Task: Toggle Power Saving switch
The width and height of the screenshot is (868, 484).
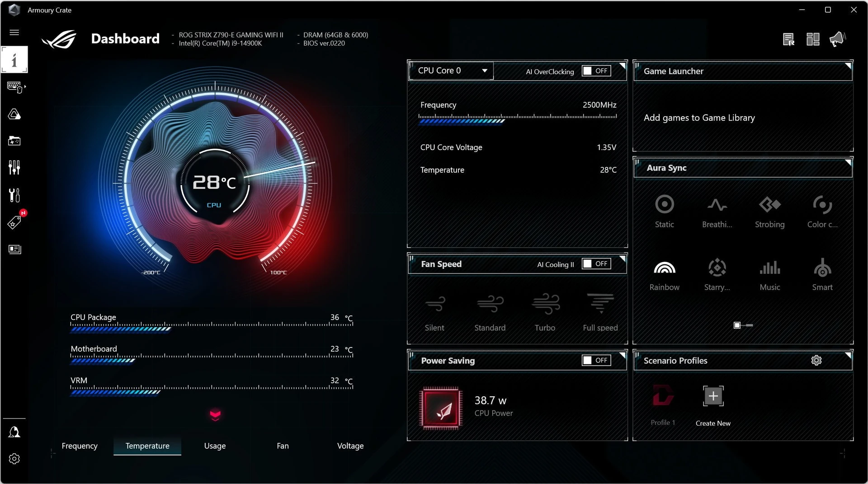Action: click(x=596, y=360)
